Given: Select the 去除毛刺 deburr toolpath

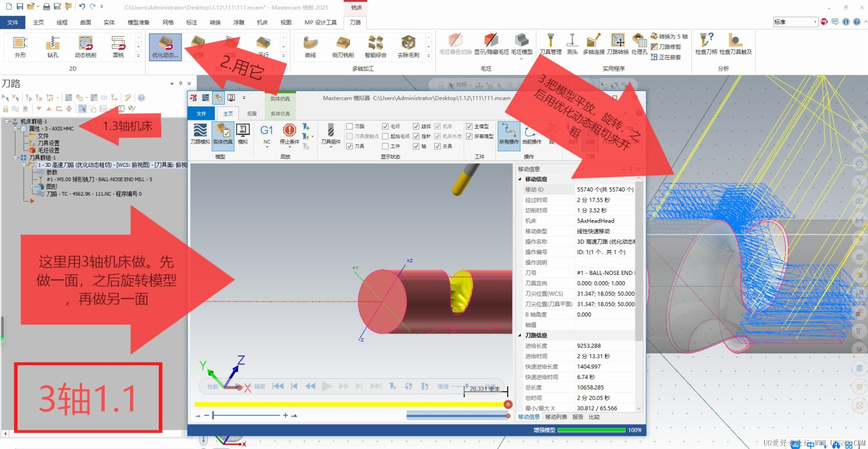Looking at the screenshot, I should point(408,47).
